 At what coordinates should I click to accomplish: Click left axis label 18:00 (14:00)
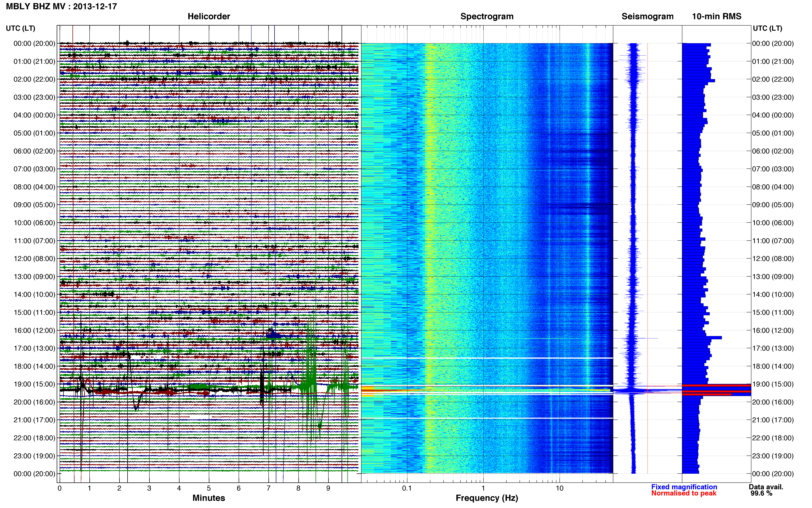tap(34, 366)
